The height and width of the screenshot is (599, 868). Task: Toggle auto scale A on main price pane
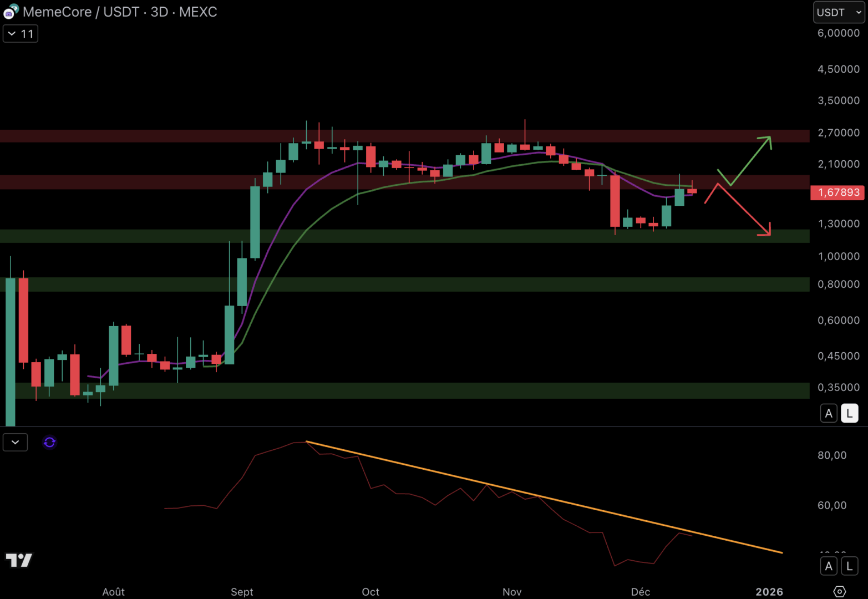pos(829,413)
